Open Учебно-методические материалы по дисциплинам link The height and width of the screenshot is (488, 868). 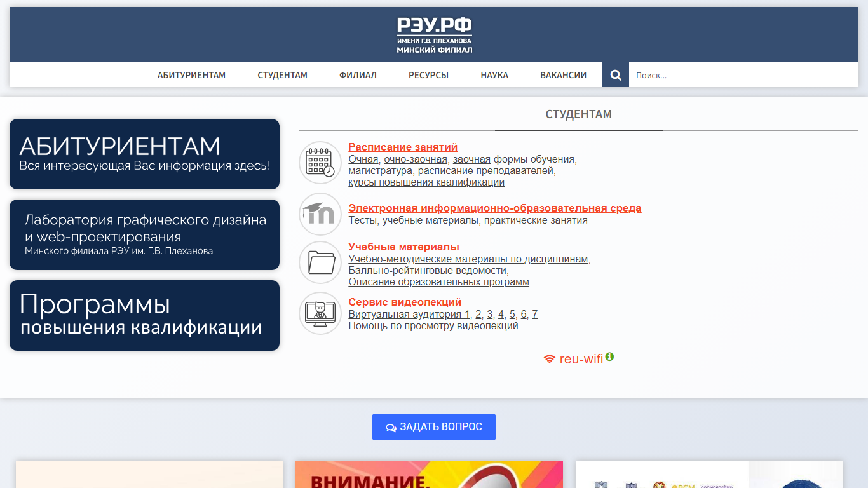[x=468, y=259]
